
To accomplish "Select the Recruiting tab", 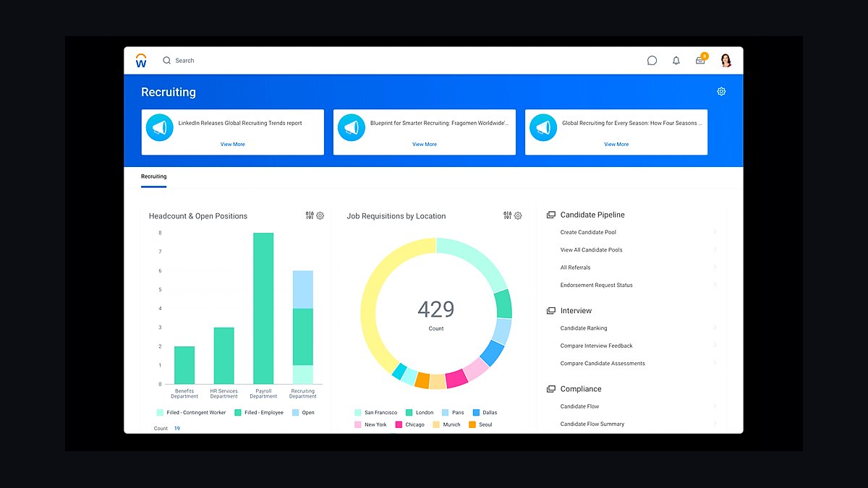I will [x=153, y=176].
